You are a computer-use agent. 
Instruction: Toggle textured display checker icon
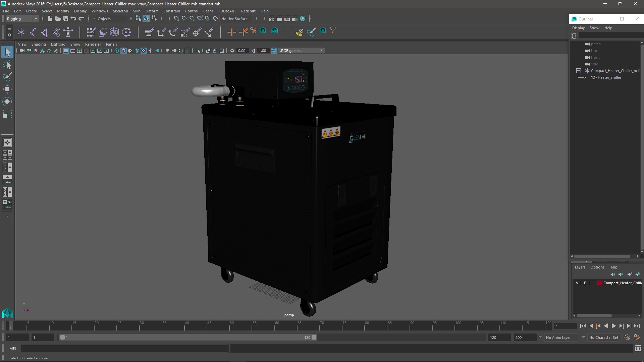(144, 51)
